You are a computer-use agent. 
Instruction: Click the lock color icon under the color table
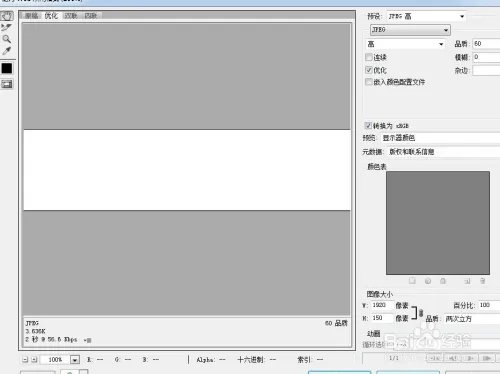click(x=443, y=281)
